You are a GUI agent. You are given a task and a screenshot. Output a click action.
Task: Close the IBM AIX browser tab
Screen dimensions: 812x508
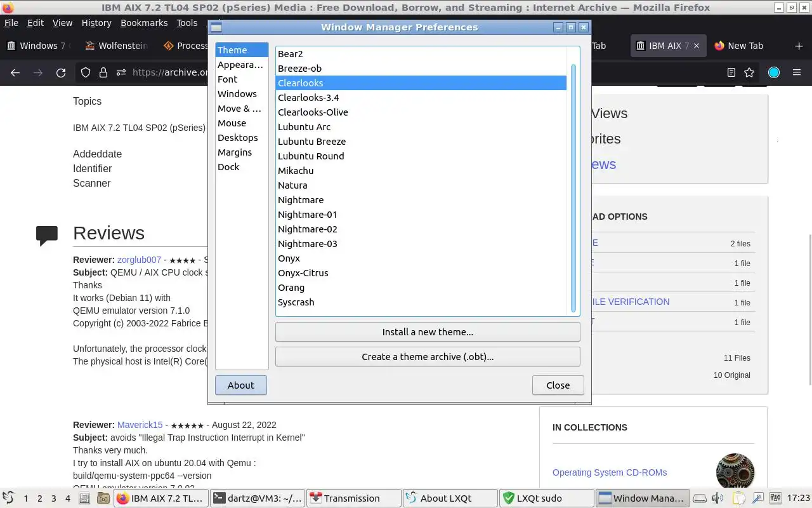point(696,46)
